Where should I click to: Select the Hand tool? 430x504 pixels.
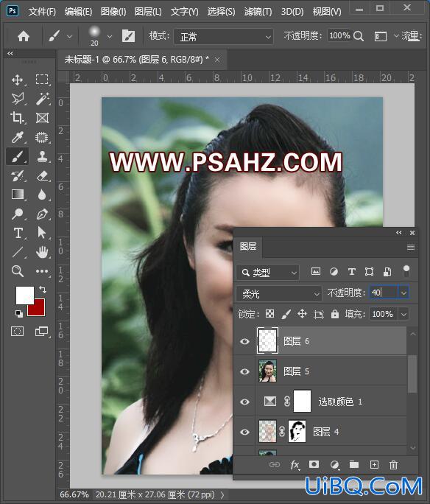click(42, 252)
